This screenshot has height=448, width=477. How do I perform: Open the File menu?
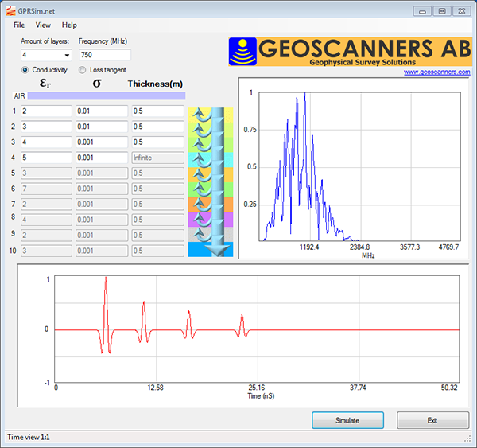click(x=19, y=25)
